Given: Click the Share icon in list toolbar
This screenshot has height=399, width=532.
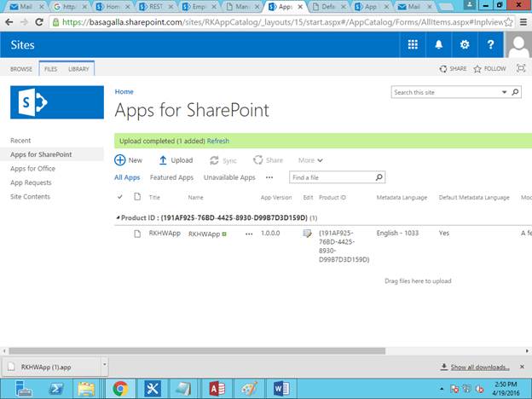Looking at the screenshot, I should point(257,159).
